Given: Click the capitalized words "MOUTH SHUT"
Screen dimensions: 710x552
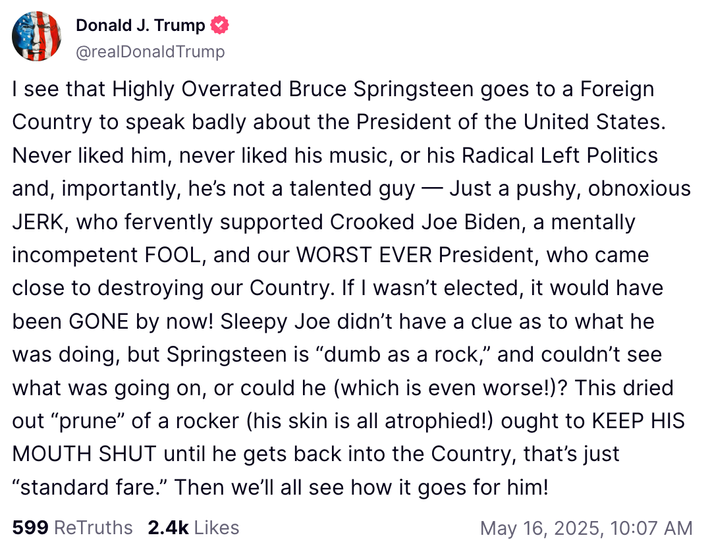Looking at the screenshot, I should (x=84, y=454).
